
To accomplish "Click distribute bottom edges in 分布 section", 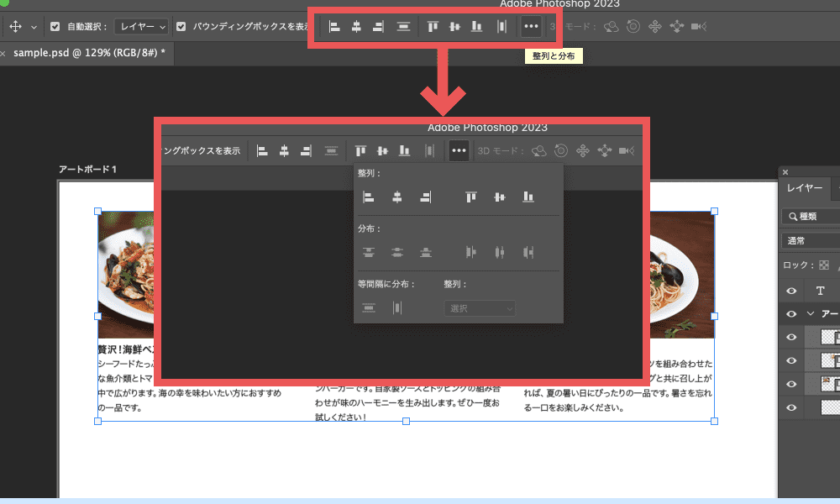I will pos(425,252).
